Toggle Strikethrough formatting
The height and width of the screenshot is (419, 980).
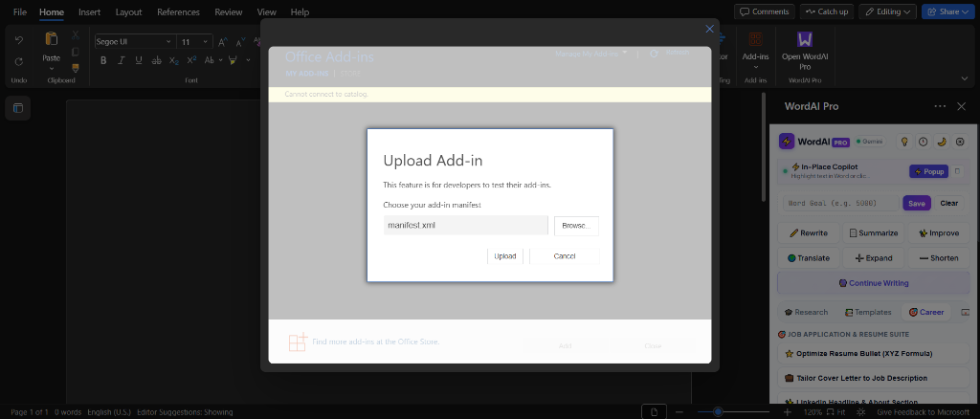156,60
